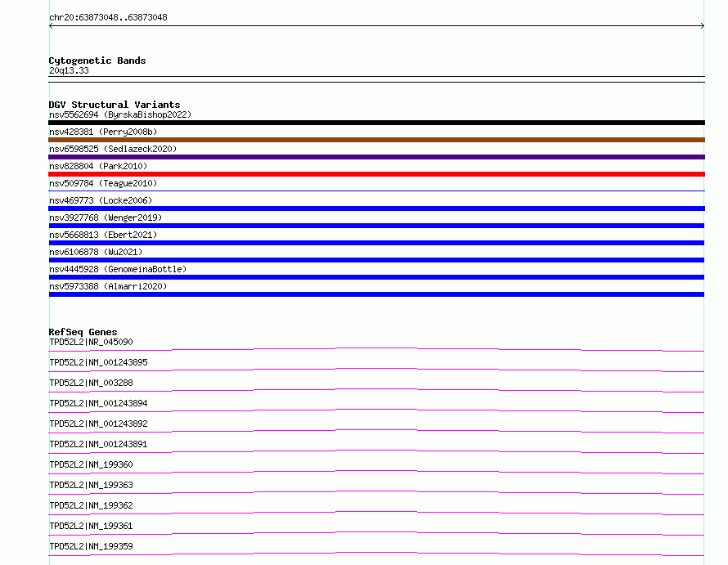This screenshot has width=728, height=565.
Task: Open transcript TPD52L2|NM_199363
Action: (x=91, y=485)
